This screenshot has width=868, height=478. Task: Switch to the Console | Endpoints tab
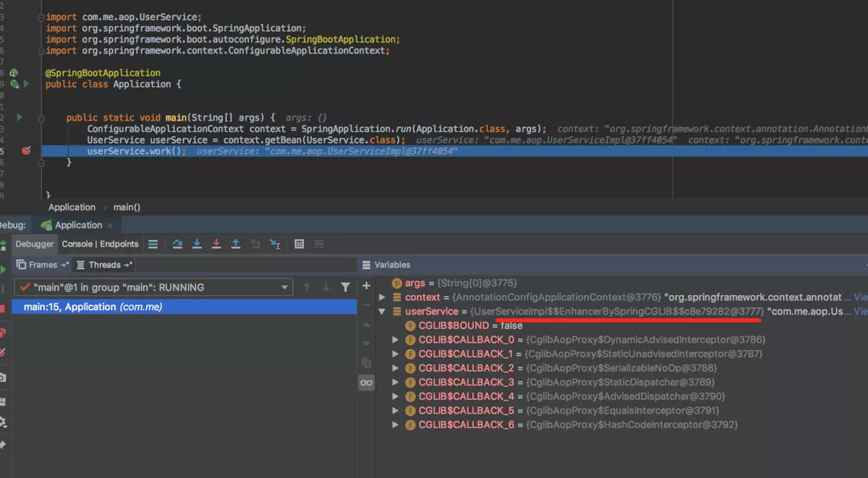100,244
